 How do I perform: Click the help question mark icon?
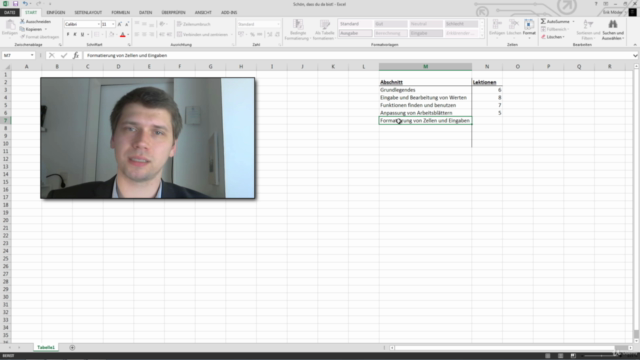[596, 4]
